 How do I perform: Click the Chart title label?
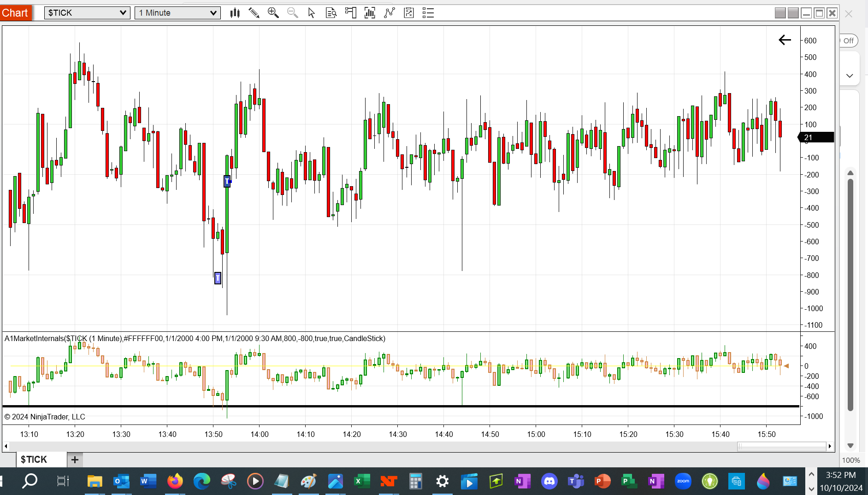(15, 13)
